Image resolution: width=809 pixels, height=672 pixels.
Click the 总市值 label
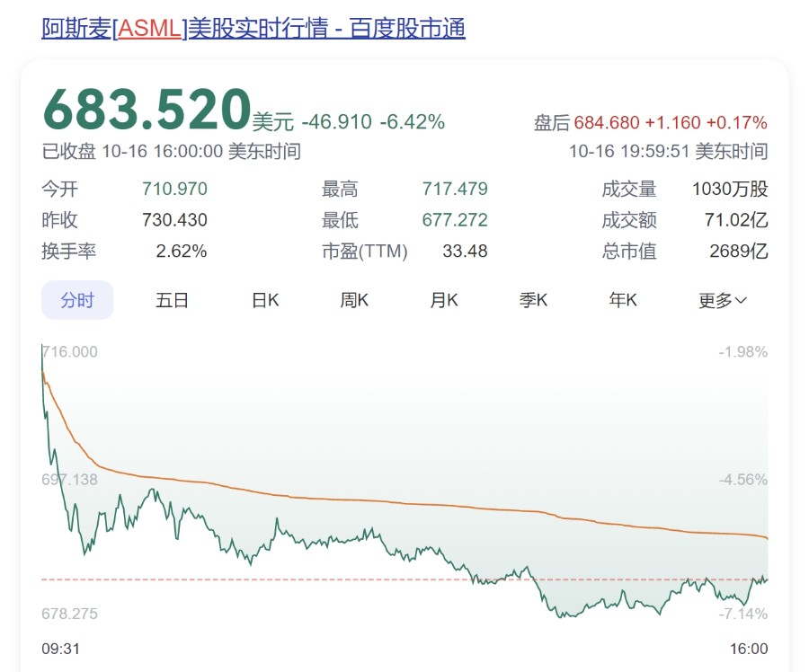[629, 251]
